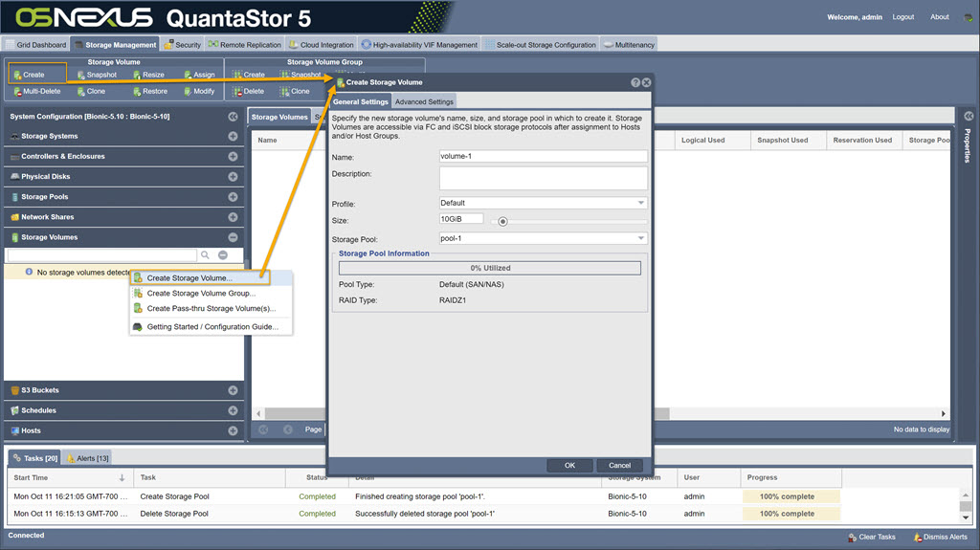Click the grid horizontal scroll right arrow
Image resolution: width=980 pixels, height=550 pixels.
tap(943, 414)
